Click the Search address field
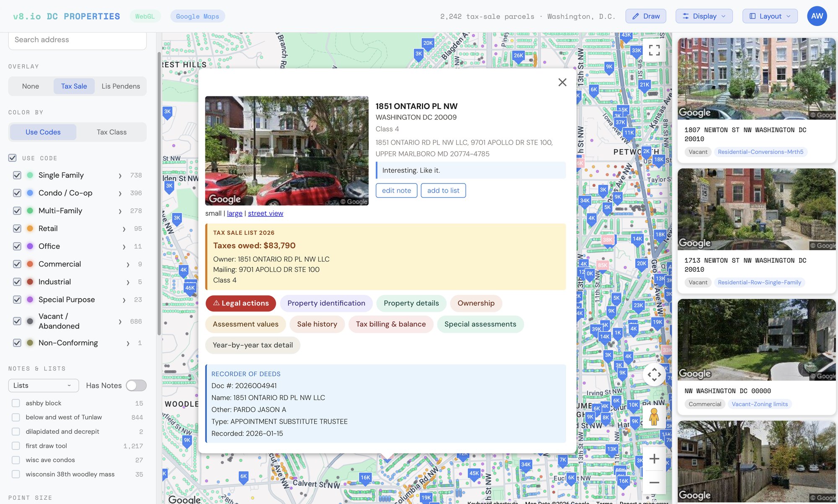Image resolution: width=838 pixels, height=504 pixels. point(78,40)
